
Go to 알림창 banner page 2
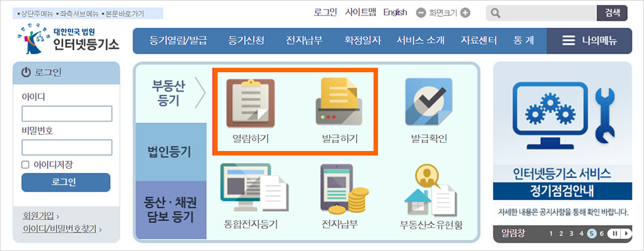pyautogui.click(x=561, y=234)
